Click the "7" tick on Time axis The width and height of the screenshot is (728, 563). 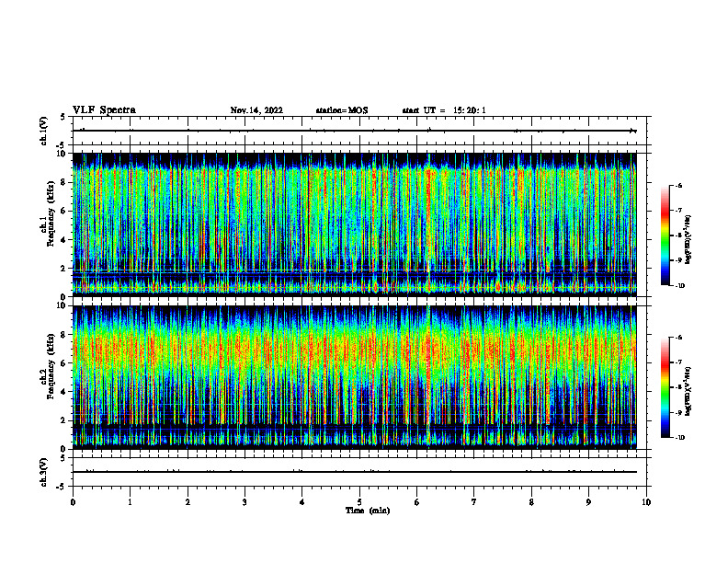(x=474, y=502)
